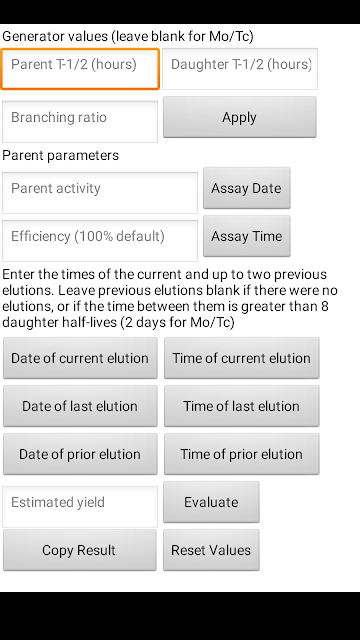
Task: Select the Daughter T-1/2 hours field
Action: tap(240, 69)
